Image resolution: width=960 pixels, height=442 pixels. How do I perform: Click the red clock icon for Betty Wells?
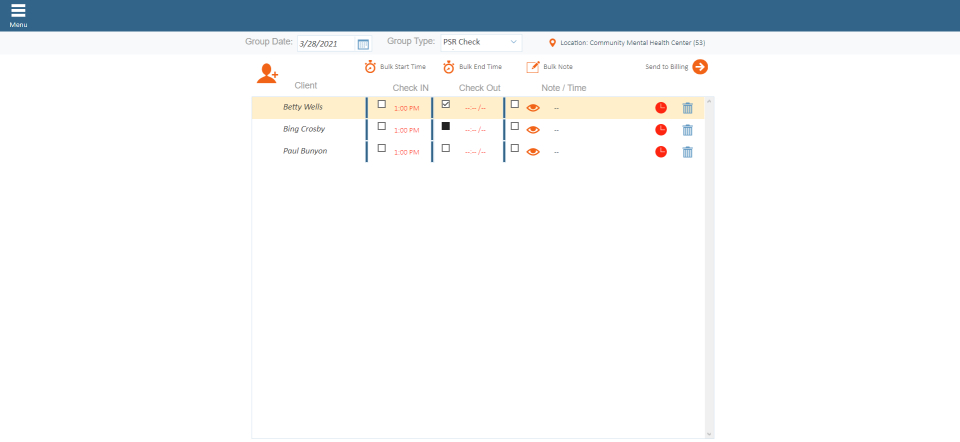click(661, 108)
